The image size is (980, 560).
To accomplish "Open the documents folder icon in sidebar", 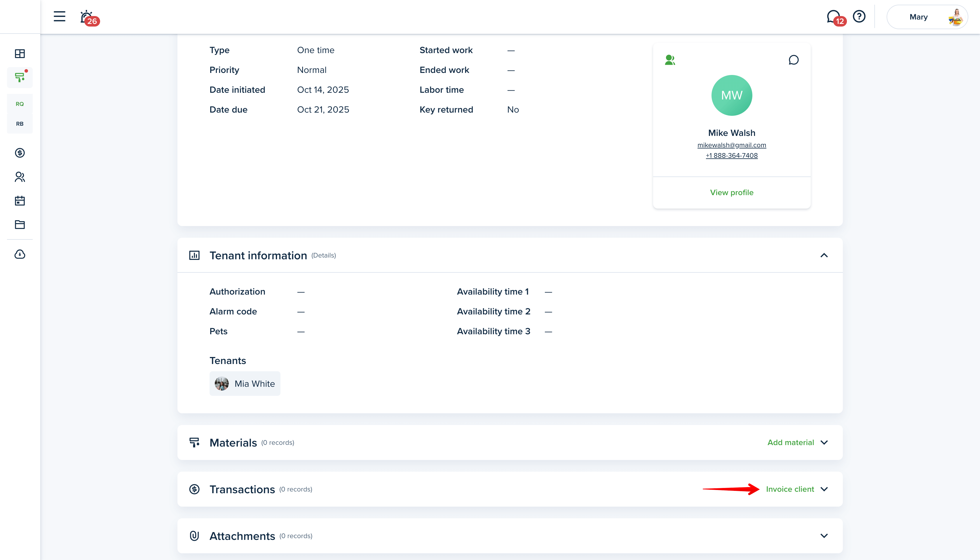I will [x=20, y=225].
